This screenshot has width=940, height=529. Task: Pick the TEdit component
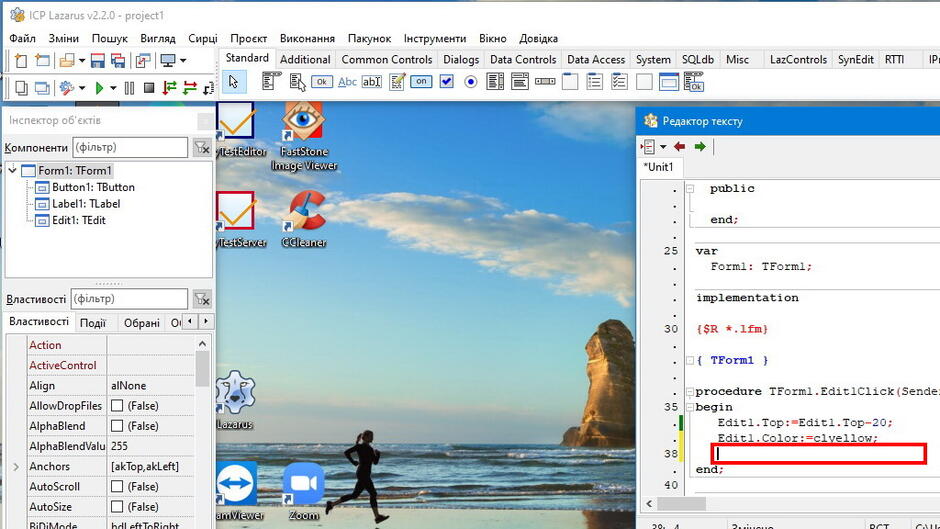[372, 82]
